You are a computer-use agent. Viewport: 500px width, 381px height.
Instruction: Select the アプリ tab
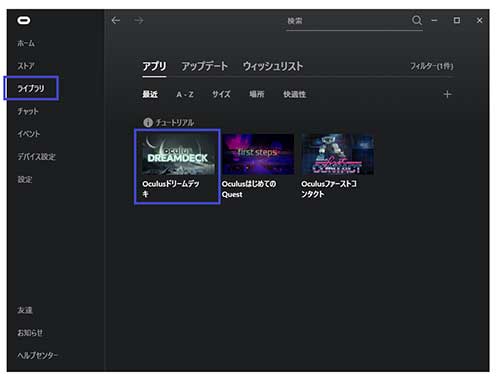(154, 66)
